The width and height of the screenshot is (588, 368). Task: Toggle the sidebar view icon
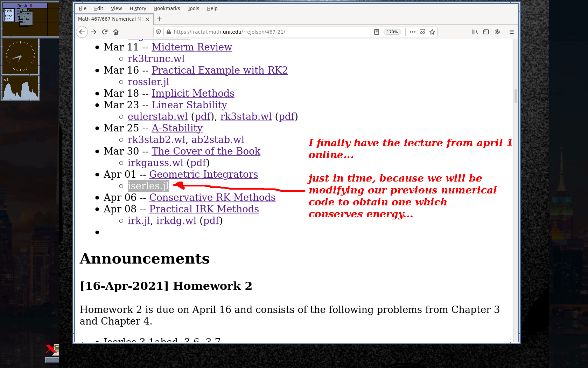pos(486,32)
